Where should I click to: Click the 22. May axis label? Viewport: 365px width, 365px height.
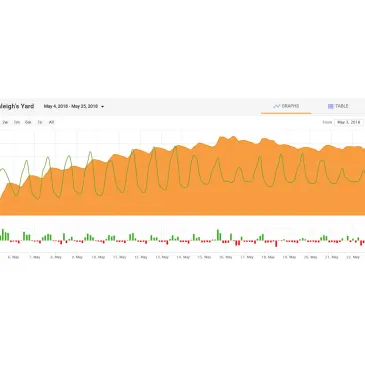[353, 257]
